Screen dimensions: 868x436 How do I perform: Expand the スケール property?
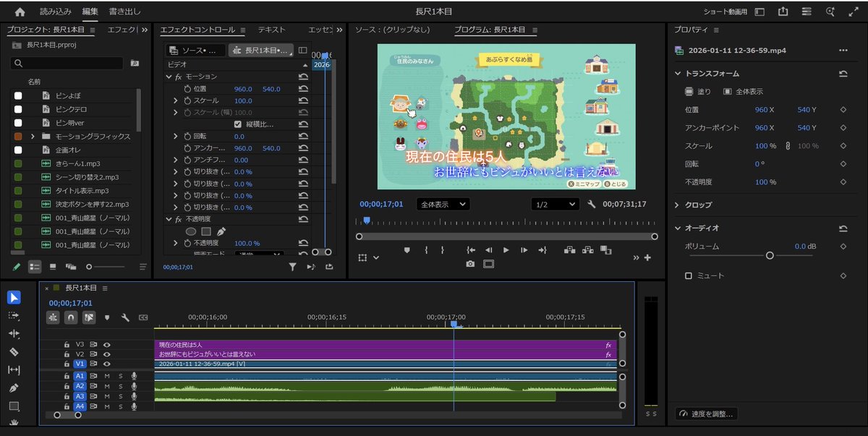(x=175, y=101)
